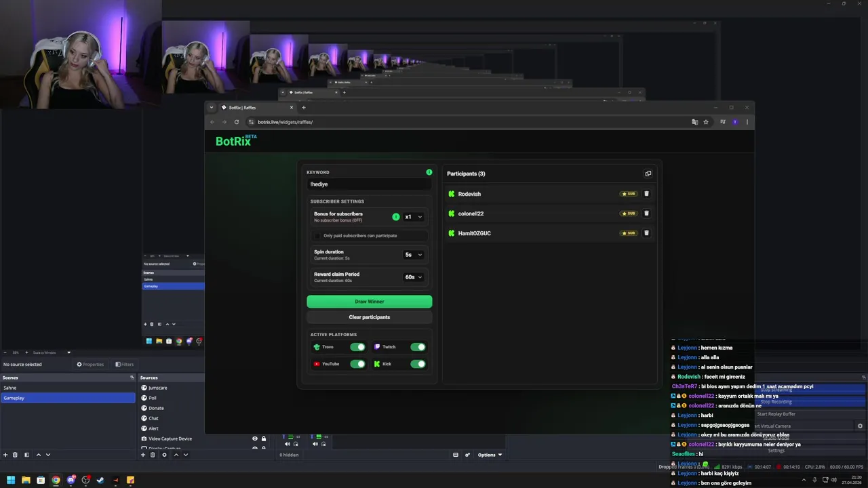Open source Filters in OBS

click(124, 365)
